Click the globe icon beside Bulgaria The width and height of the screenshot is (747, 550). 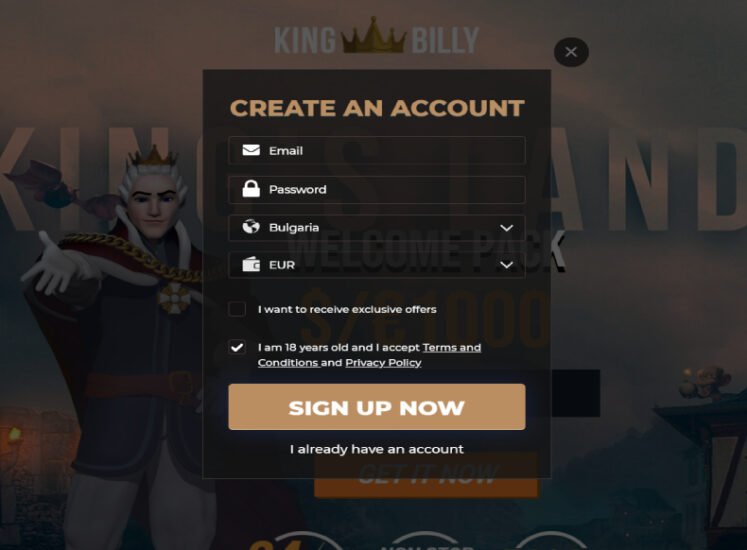click(x=251, y=226)
